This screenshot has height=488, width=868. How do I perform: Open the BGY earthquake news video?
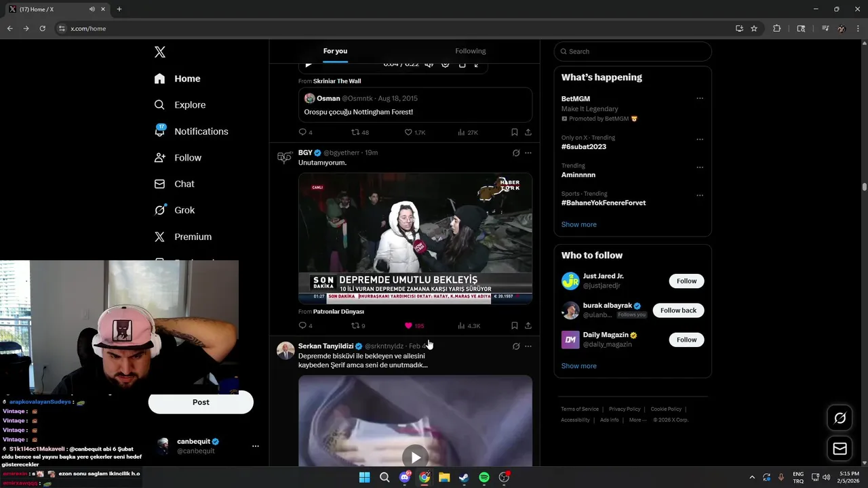click(415, 238)
